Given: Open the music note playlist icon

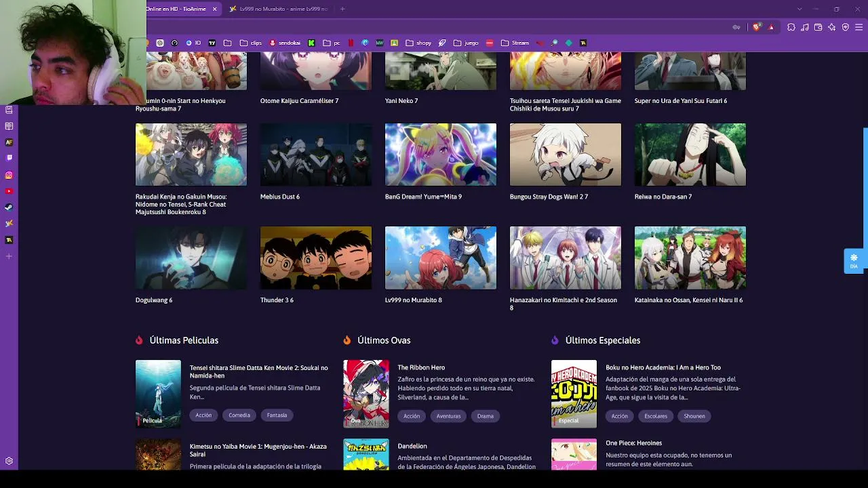Looking at the screenshot, I should (804, 27).
